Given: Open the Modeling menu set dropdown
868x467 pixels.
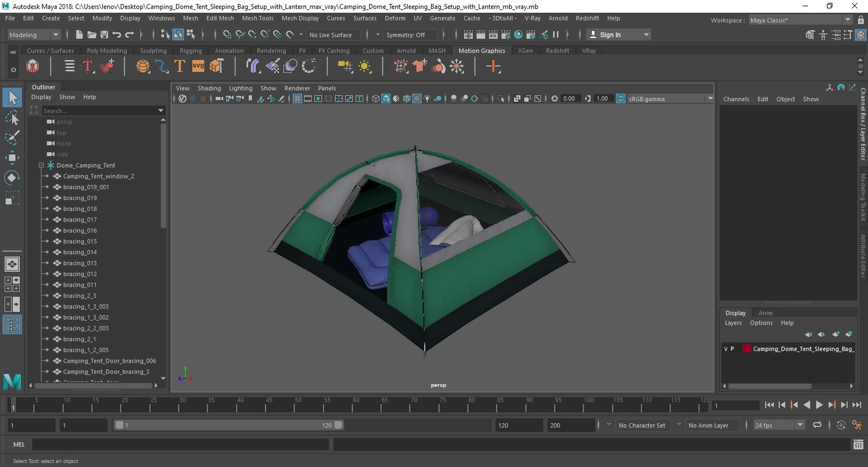Looking at the screenshot, I should [34, 35].
